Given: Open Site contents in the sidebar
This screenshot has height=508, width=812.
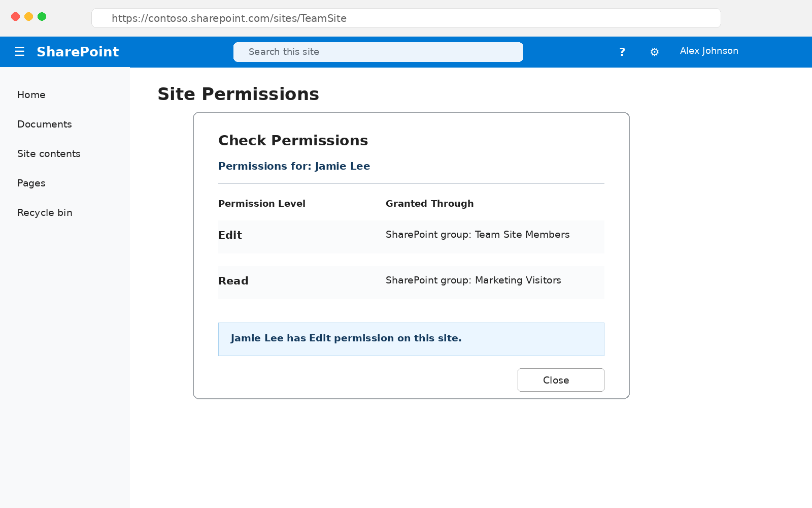Looking at the screenshot, I should click(49, 154).
